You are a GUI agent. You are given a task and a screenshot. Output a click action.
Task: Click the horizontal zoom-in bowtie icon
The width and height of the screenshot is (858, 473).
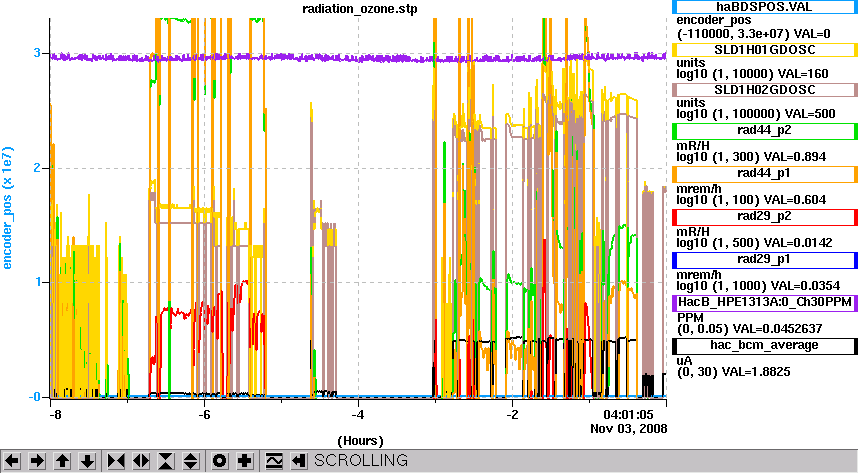coord(115,461)
